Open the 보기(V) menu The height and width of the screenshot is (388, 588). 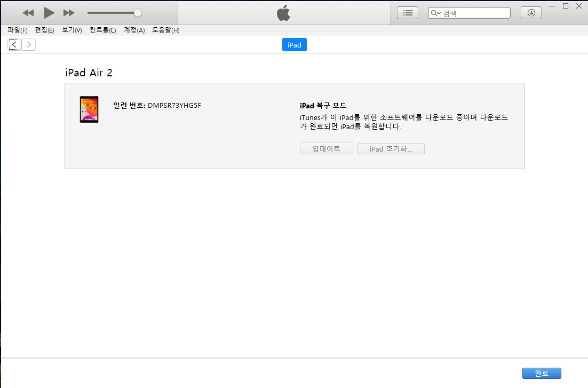coord(71,30)
